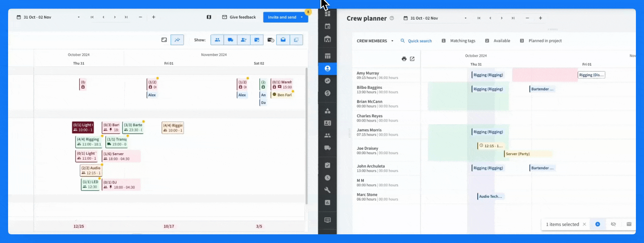The height and width of the screenshot is (243, 644).
Task: Open the clock (time) sidebar icon
Action: point(327,178)
